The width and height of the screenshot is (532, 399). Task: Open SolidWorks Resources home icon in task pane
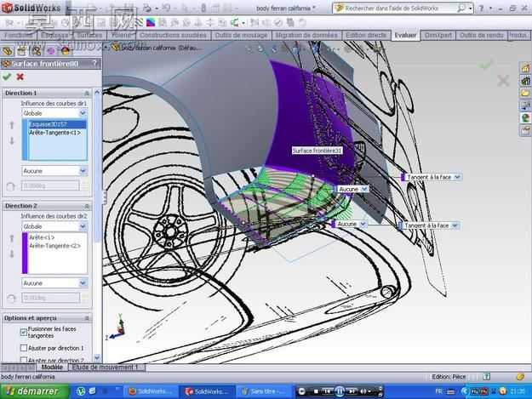tap(525, 68)
